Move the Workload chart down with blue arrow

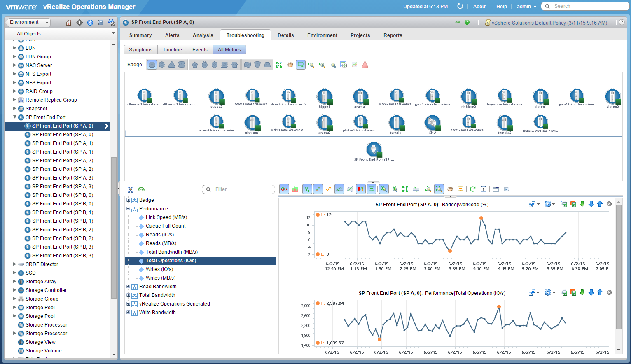pyautogui.click(x=591, y=204)
